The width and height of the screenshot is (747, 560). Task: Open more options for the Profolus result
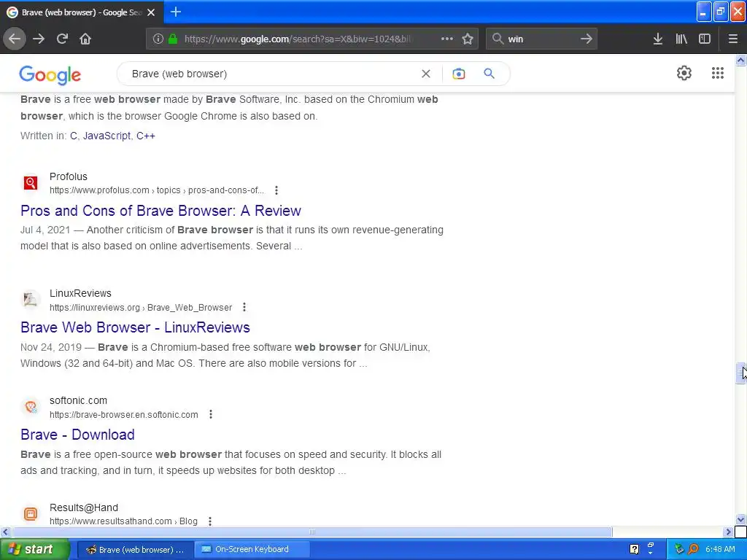276,190
